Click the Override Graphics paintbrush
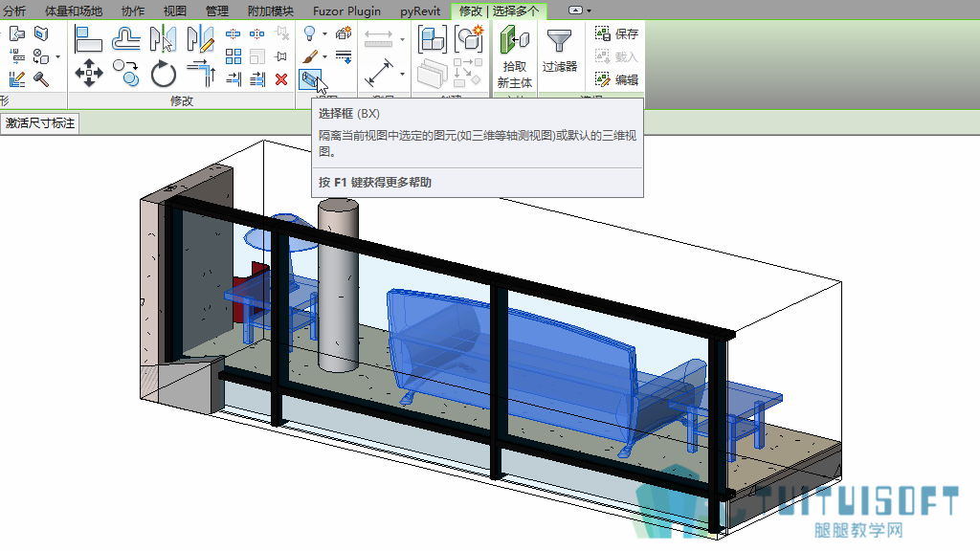The height and width of the screenshot is (551, 980). coord(310,56)
